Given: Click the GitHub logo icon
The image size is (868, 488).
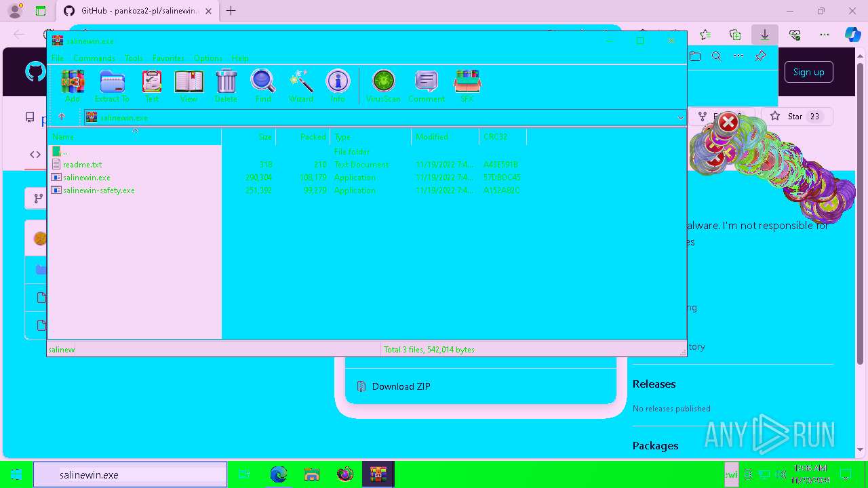Looking at the screenshot, I should coord(35,72).
